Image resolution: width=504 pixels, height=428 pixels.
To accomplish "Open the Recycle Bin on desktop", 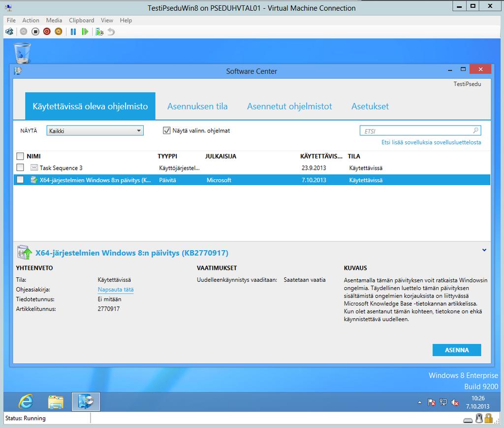I will (23, 53).
